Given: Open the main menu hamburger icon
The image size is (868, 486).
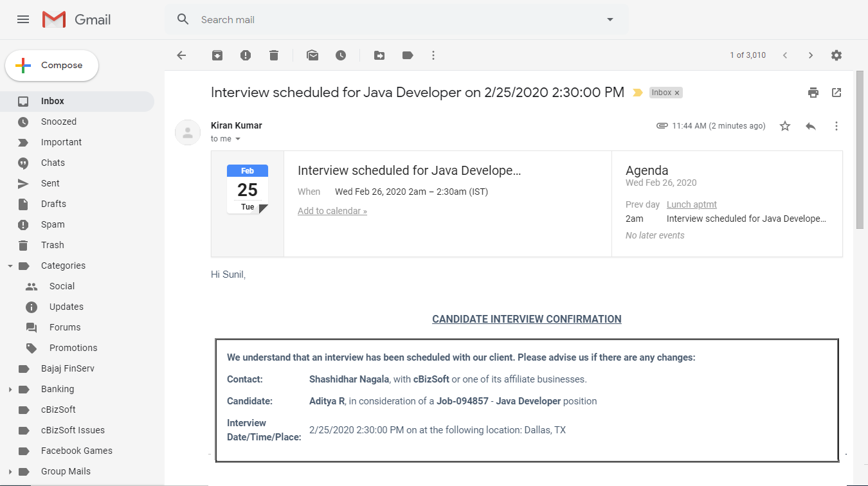Looking at the screenshot, I should tap(23, 19).
